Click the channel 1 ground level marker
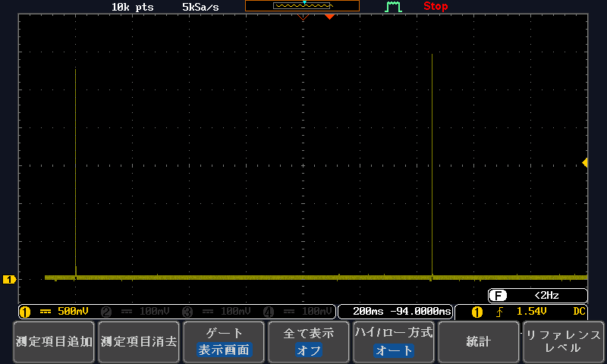 pos(9,279)
